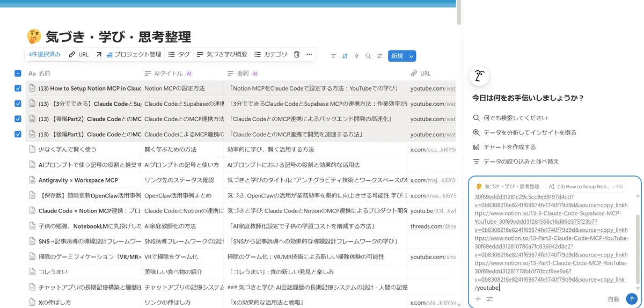Click the AI badge next to AIタイトル header
This screenshot has height=308, width=644.
click(x=189, y=74)
